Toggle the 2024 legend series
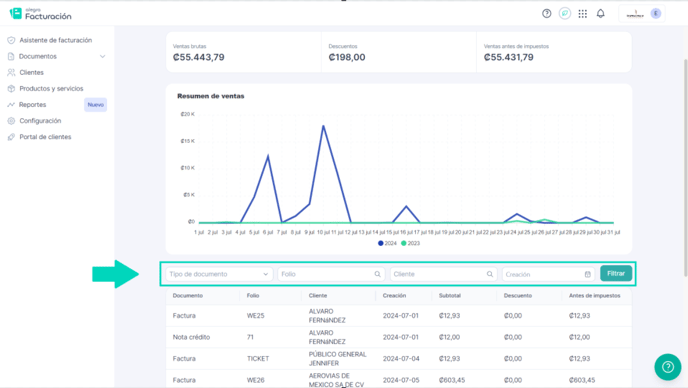 (x=387, y=243)
